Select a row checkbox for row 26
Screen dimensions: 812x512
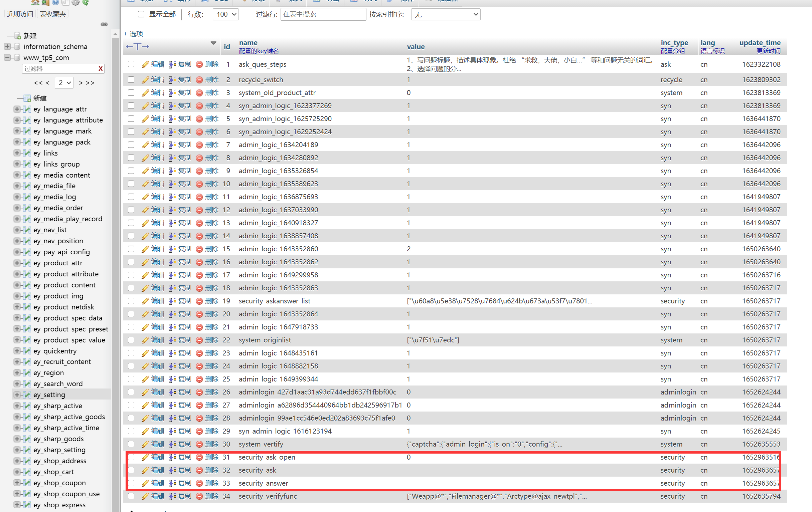(x=130, y=392)
